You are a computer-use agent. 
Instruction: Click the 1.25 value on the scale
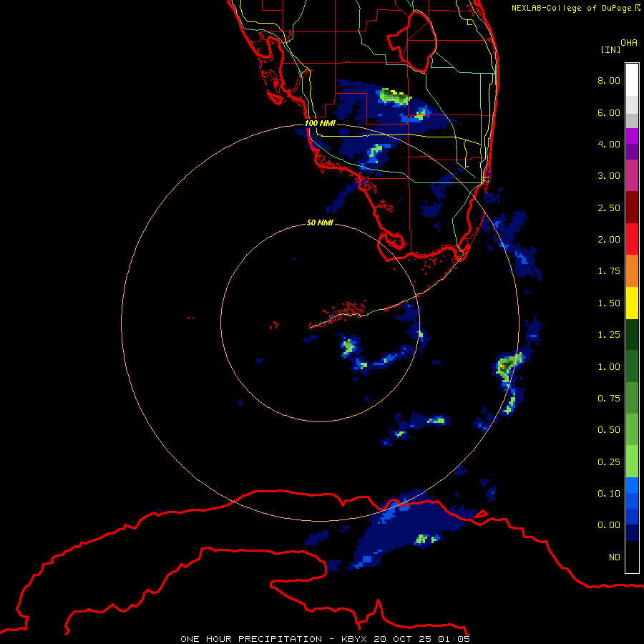[x=609, y=335]
